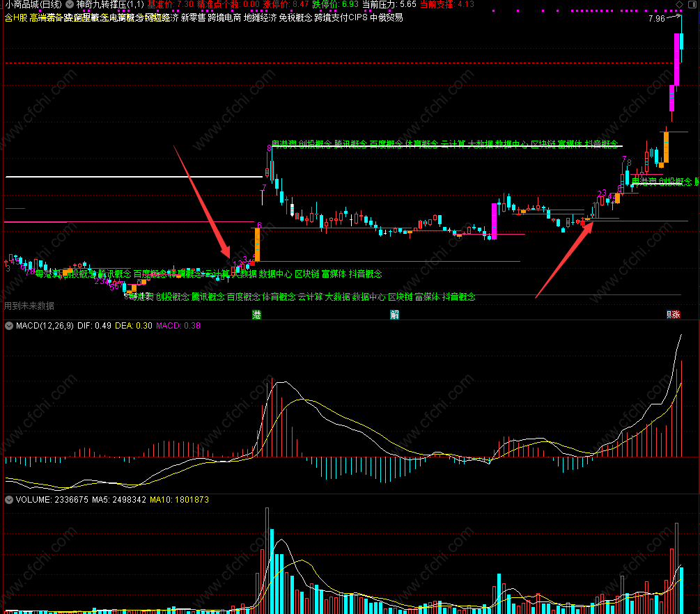Select the 基准价: 7.30 value
Screen dimensions: 700x614
(171, 4)
